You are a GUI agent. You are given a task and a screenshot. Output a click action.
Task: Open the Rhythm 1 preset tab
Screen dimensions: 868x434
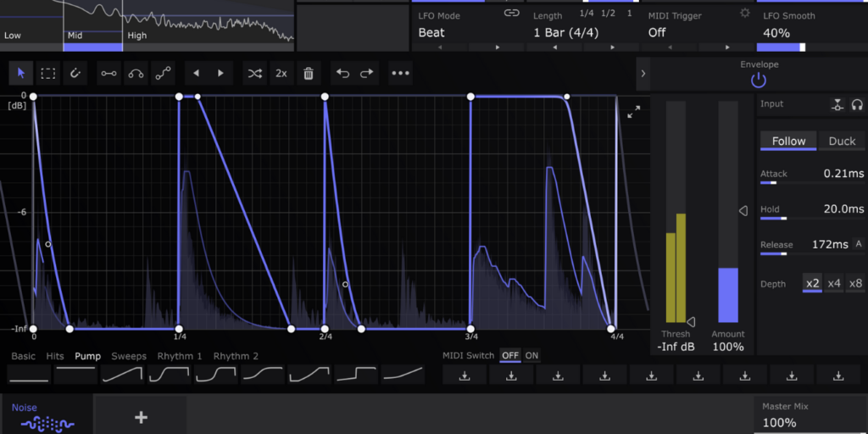[x=180, y=356]
